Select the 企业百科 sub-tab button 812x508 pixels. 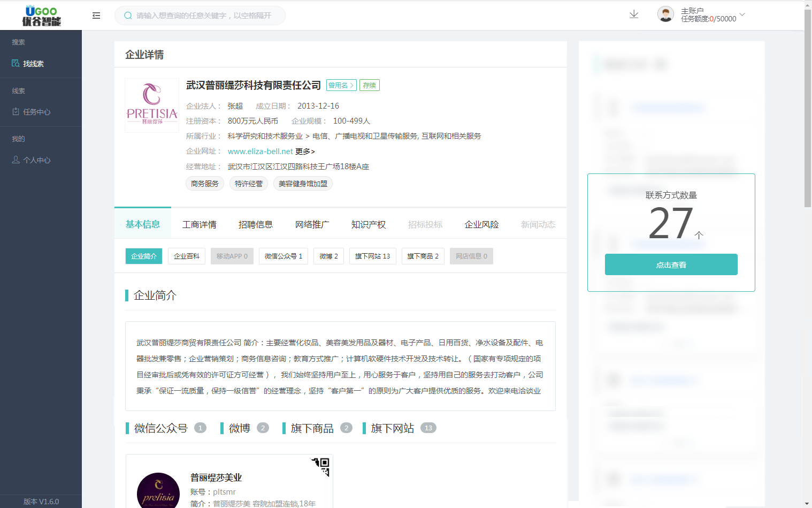pyautogui.click(x=187, y=256)
